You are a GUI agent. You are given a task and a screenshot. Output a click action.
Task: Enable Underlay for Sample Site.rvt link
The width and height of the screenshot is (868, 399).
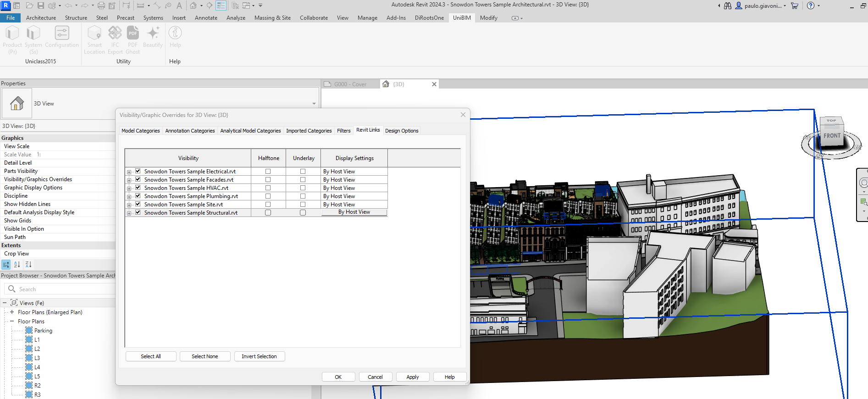303,205
